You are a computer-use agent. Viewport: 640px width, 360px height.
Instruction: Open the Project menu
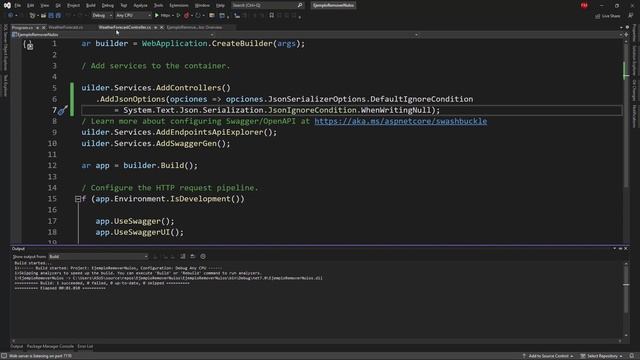coord(73,5)
